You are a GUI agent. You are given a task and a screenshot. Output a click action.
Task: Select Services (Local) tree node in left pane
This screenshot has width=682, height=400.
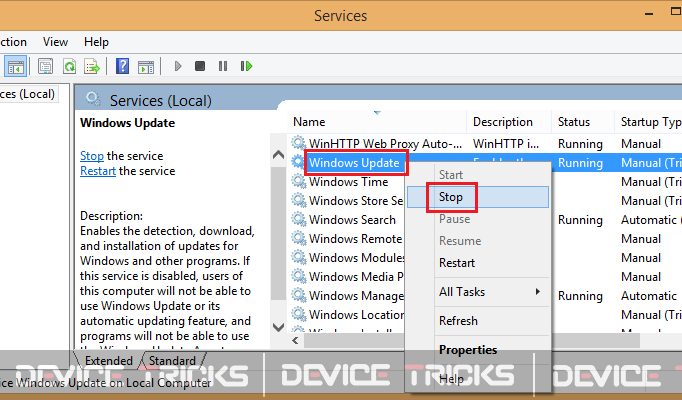pyautogui.click(x=27, y=94)
